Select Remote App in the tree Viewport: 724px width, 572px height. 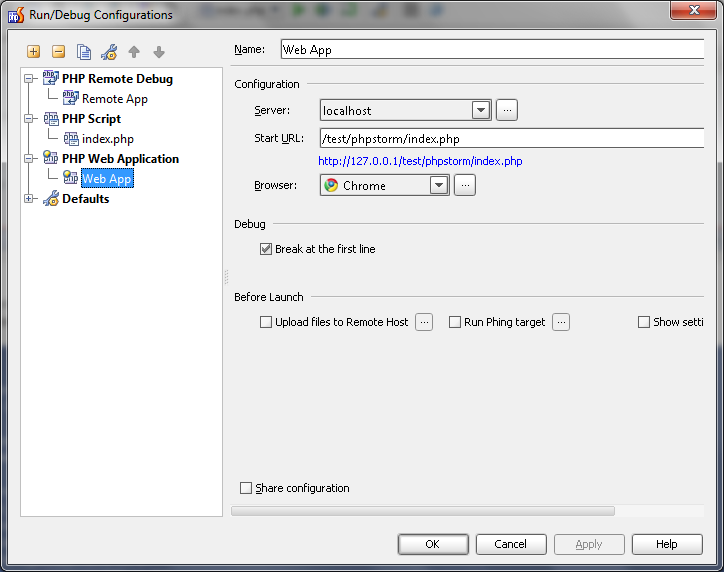[x=115, y=99]
